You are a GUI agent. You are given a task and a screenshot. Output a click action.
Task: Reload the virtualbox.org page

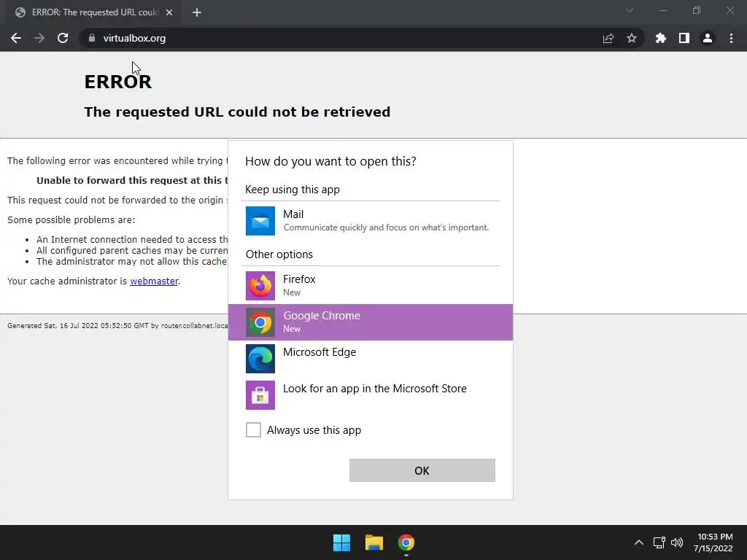63,38
